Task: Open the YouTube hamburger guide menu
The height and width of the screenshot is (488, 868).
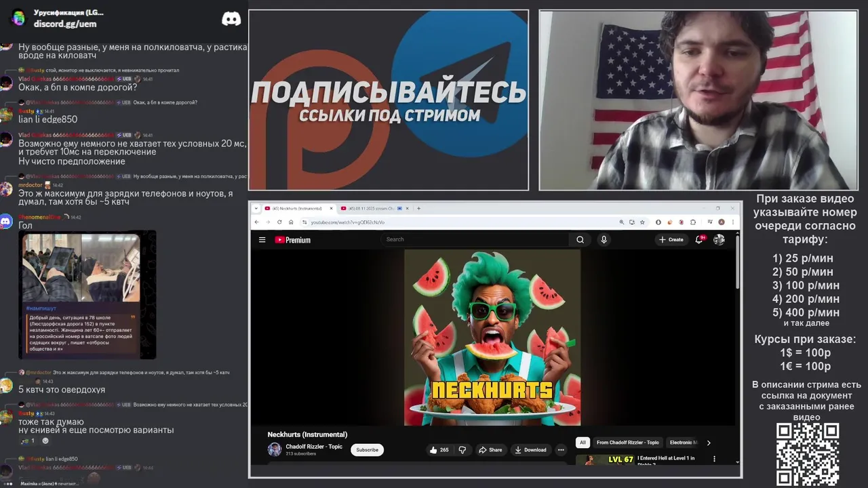Action: tap(262, 240)
